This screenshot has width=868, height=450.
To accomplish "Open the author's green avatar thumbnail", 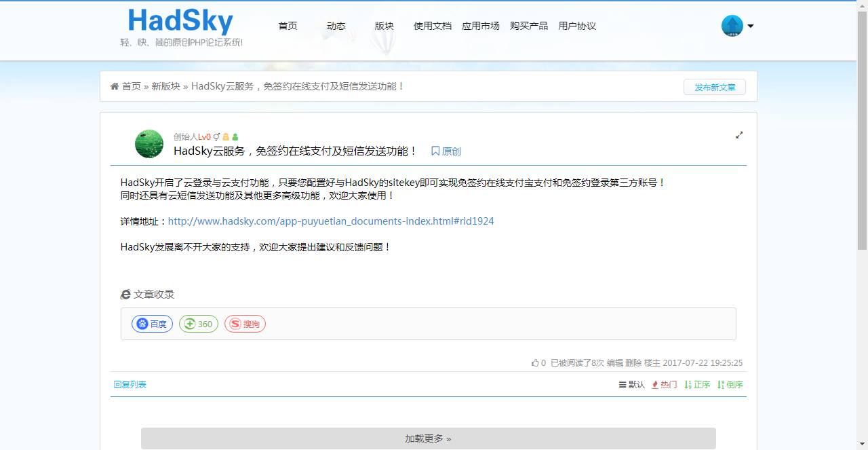I will point(149,144).
